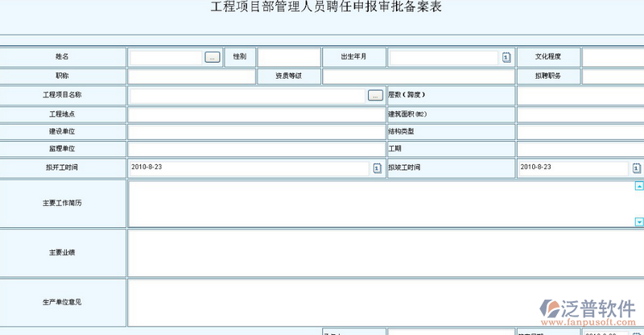The height and width of the screenshot is (335, 644).
Task: Click inside the 生产单位意见 text area
Action: tap(385, 302)
